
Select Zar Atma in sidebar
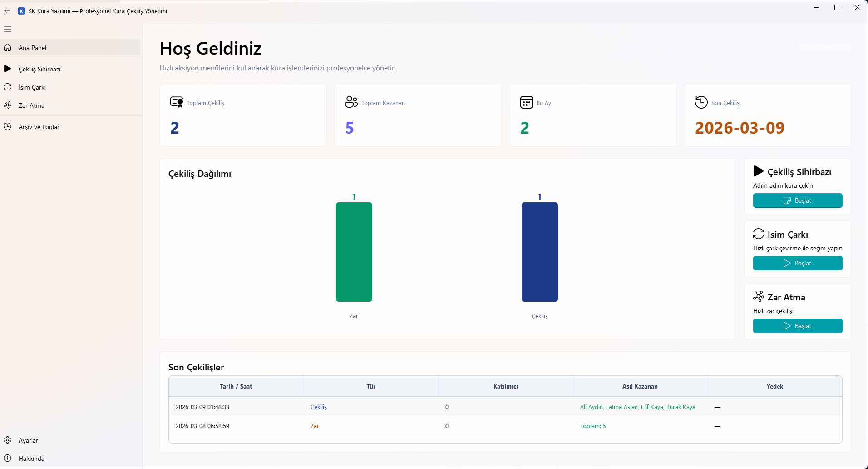click(31, 105)
